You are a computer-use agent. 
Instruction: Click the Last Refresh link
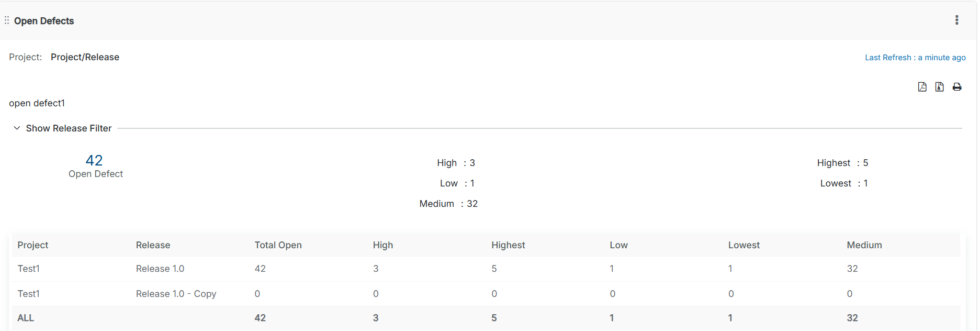click(915, 58)
